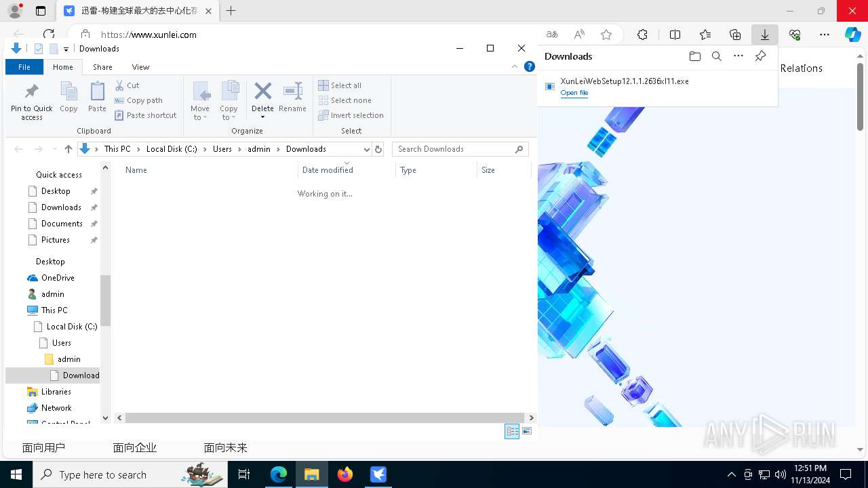Click 面向未来 link on webpage
The image size is (868, 488).
(226, 447)
